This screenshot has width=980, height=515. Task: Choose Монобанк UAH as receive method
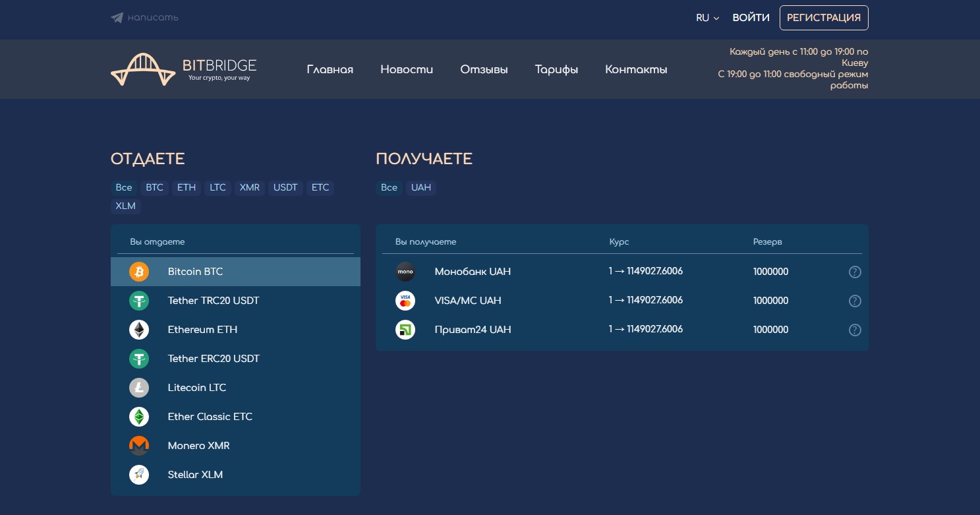(x=621, y=272)
